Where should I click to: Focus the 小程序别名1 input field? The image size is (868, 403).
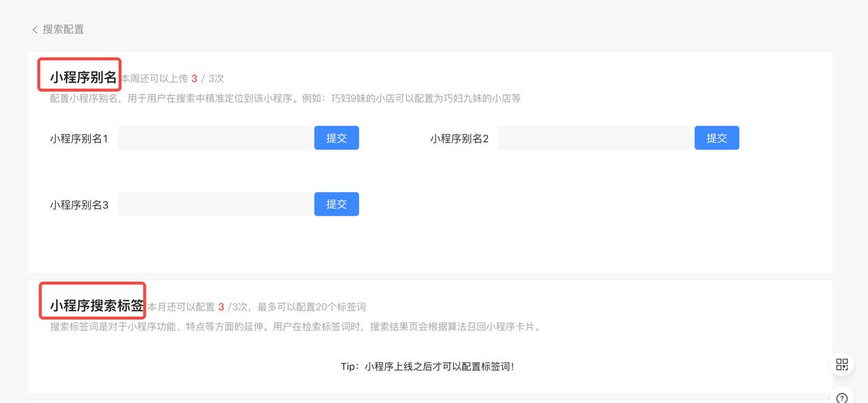coord(214,138)
